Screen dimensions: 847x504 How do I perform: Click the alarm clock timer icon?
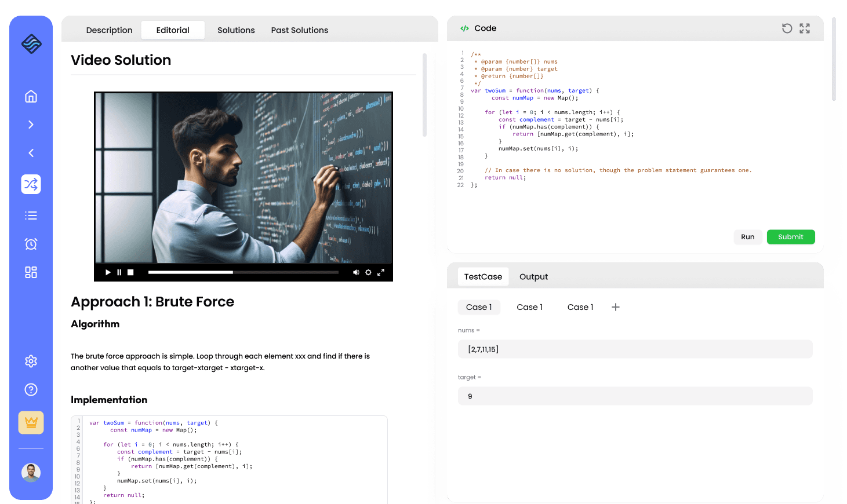[31, 244]
